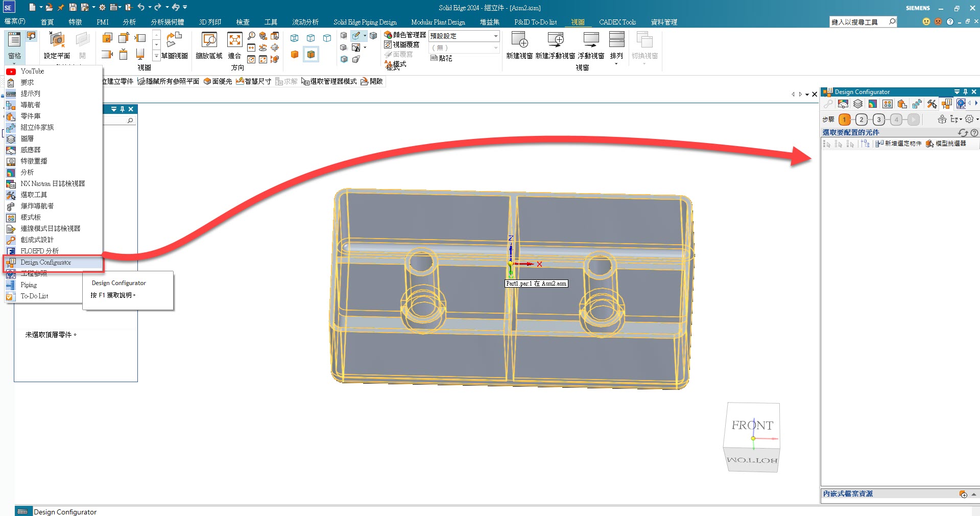The width and height of the screenshot is (980, 516).
Task: Open the layers tab in the Design Configurator pane
Action: click(858, 104)
